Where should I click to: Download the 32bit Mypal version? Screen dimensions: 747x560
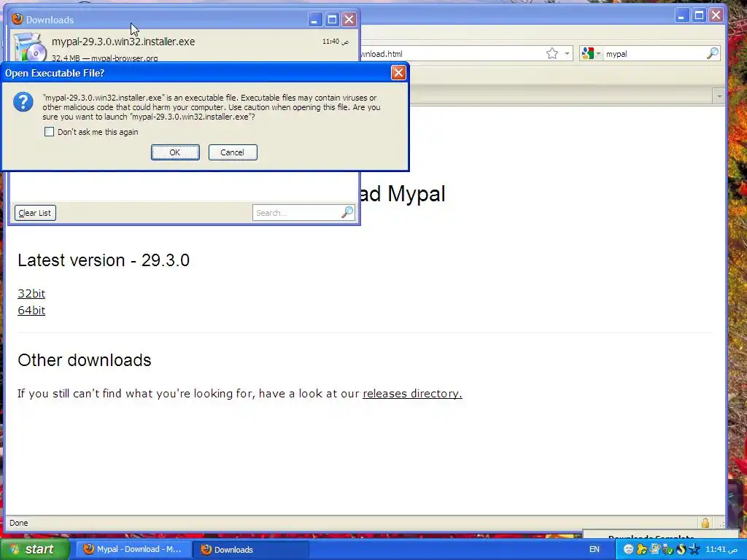pos(31,293)
